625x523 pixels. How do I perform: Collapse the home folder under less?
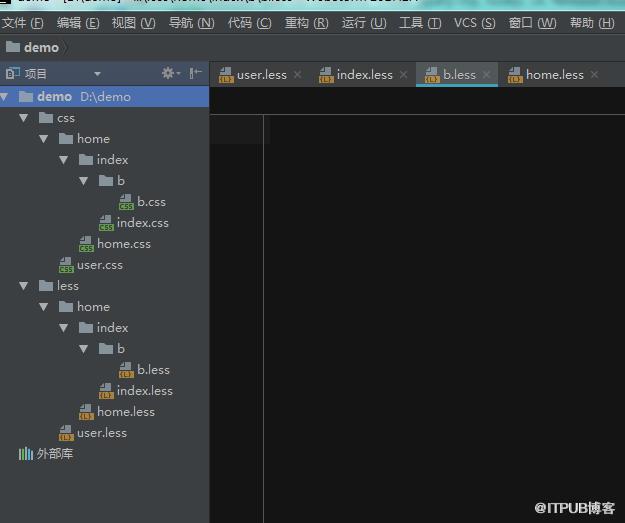[x=44, y=307]
